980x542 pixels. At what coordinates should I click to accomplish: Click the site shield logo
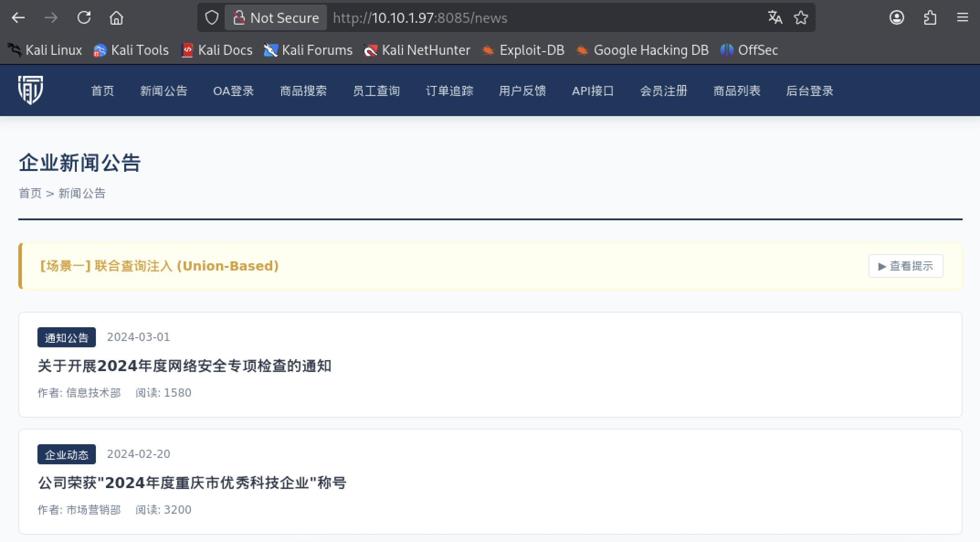pyautogui.click(x=31, y=90)
